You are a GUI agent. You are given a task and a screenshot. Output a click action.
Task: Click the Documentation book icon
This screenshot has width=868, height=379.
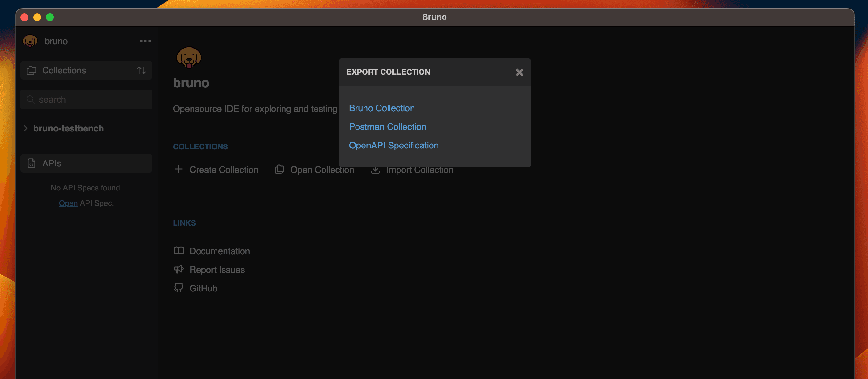179,251
